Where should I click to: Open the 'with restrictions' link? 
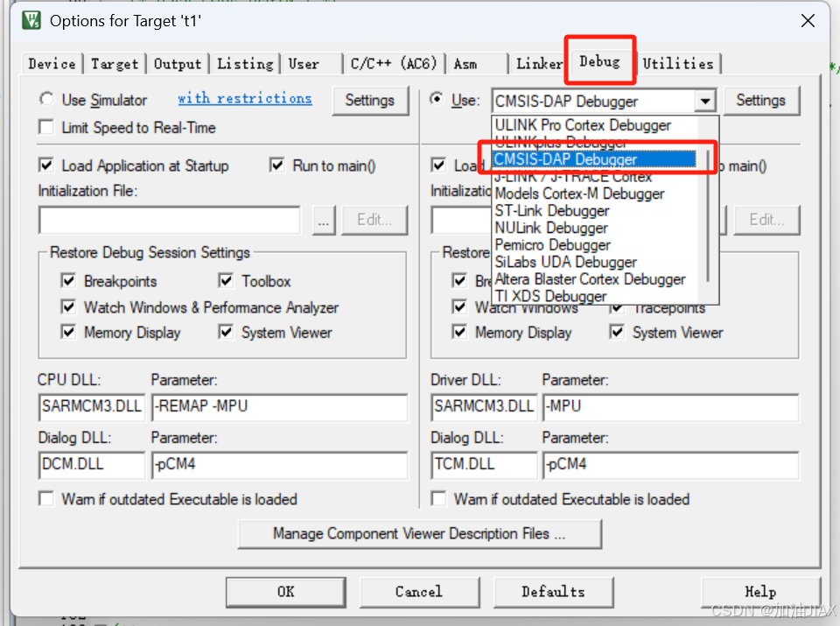[245, 99]
